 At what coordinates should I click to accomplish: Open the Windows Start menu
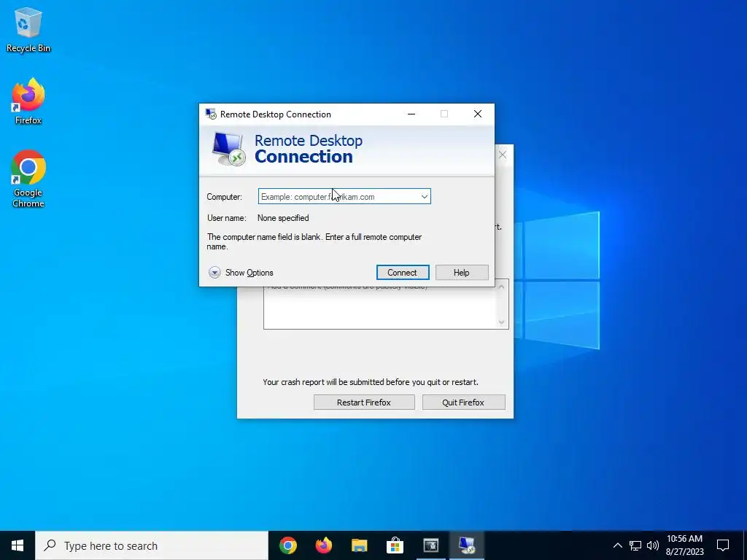(x=18, y=545)
